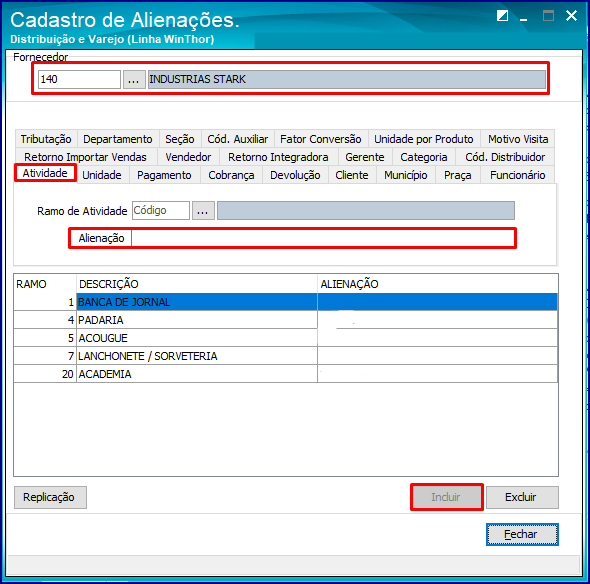Switch to the Tributação tab
This screenshot has height=584, width=590.
click(46, 139)
